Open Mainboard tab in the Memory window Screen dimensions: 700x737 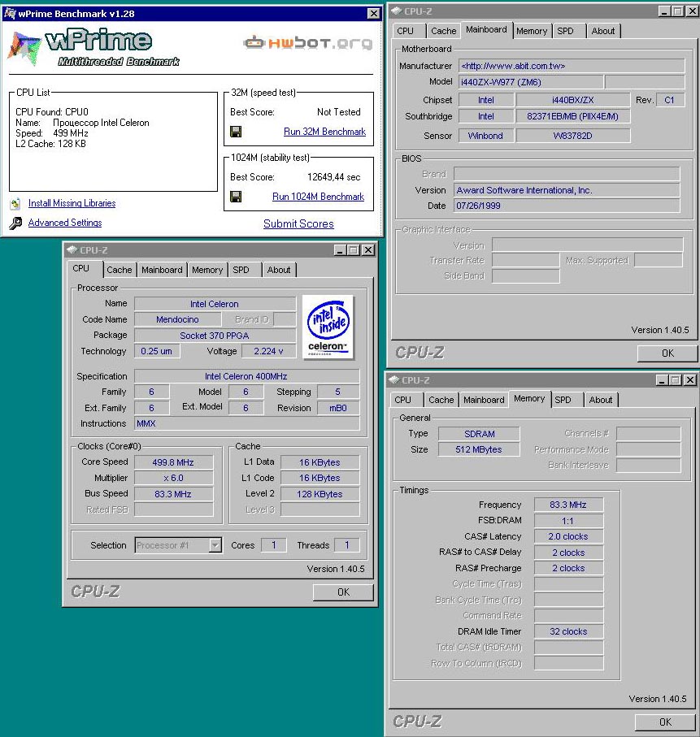[484, 400]
